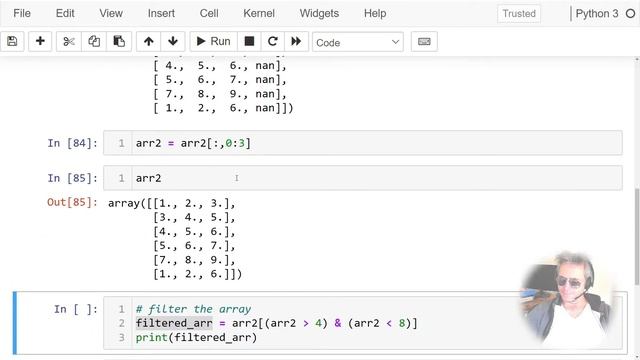This screenshot has width=640, height=360.
Task: Open the Cell menu
Action: tap(209, 13)
